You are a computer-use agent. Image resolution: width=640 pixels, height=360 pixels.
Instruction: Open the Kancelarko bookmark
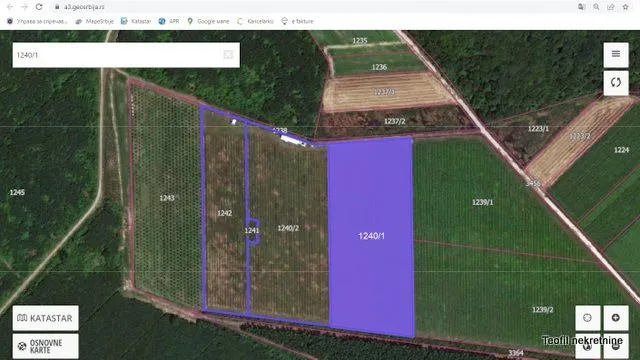pos(255,21)
